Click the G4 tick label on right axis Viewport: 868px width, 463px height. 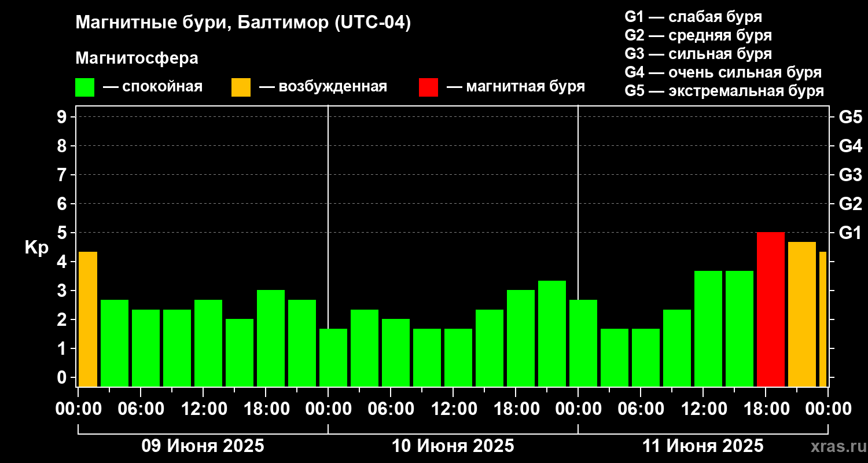pos(851,146)
